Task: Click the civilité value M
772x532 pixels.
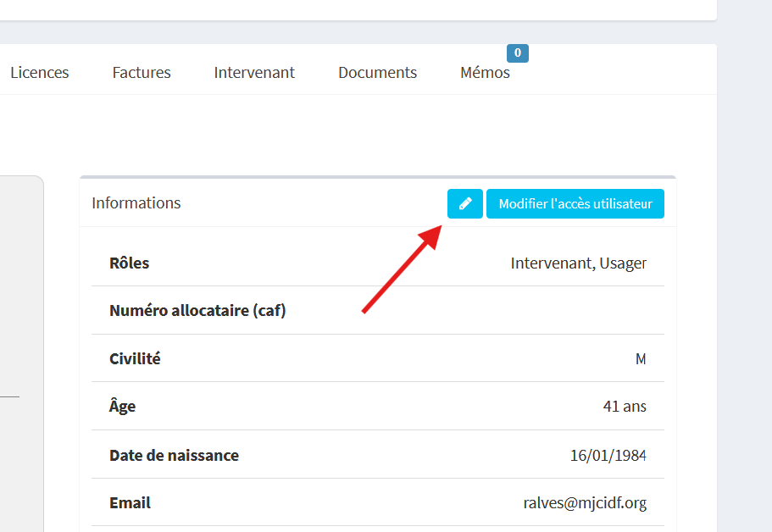Action: 641,359
